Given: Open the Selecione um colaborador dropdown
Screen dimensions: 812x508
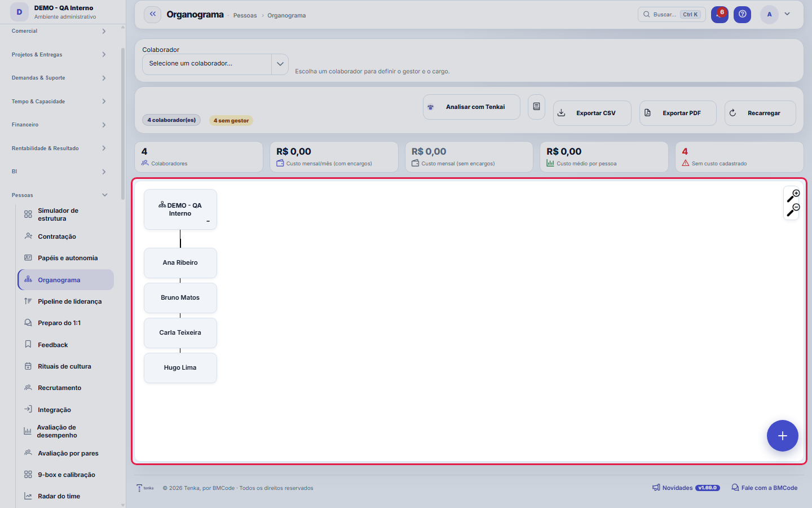Looking at the screenshot, I should tap(215, 64).
